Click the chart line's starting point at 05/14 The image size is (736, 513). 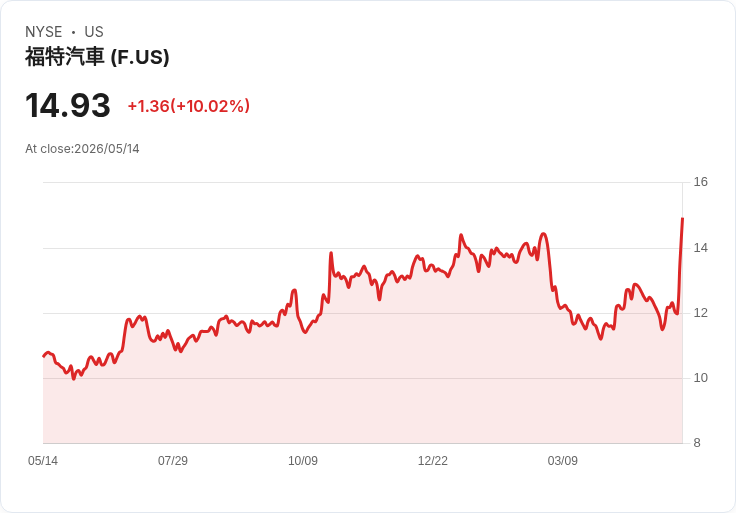(44, 357)
